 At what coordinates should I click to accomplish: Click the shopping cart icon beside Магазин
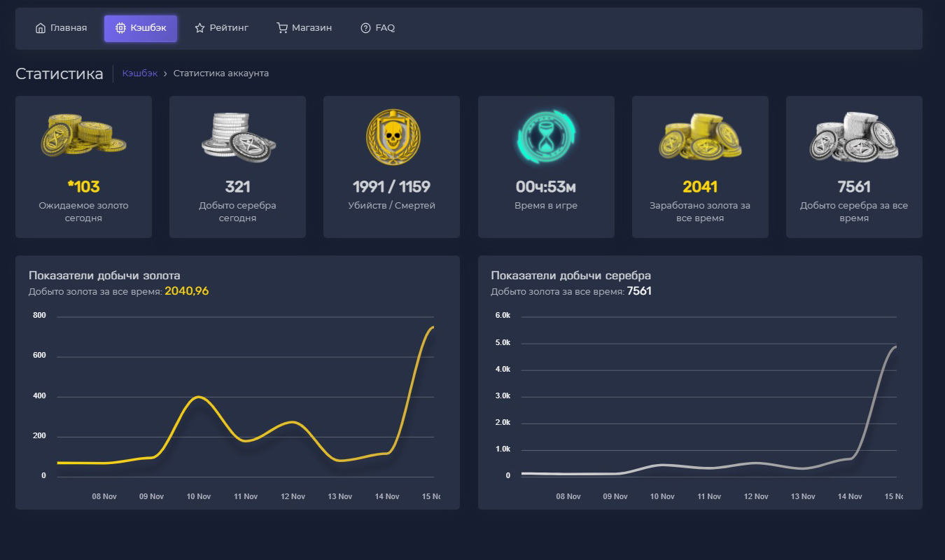point(282,28)
